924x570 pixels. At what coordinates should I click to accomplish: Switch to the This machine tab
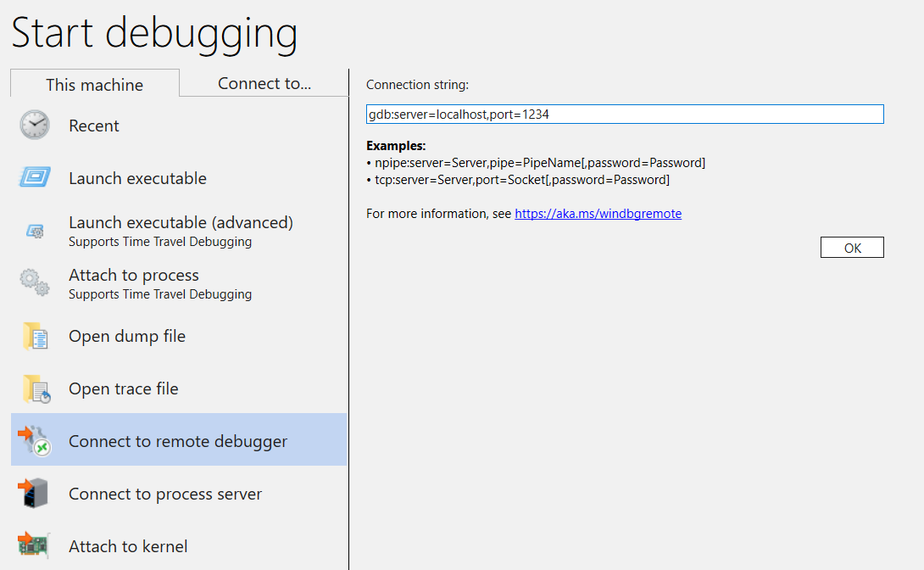[x=93, y=84]
